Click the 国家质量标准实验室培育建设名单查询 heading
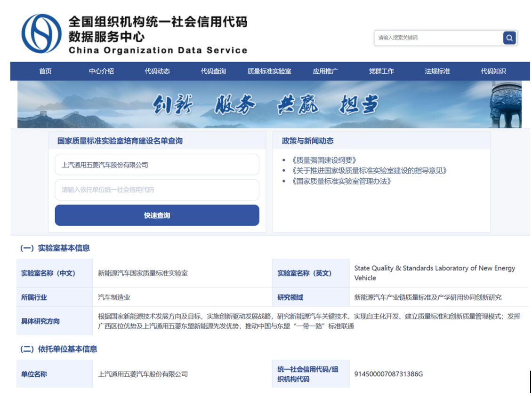The image size is (532, 397). [120, 141]
